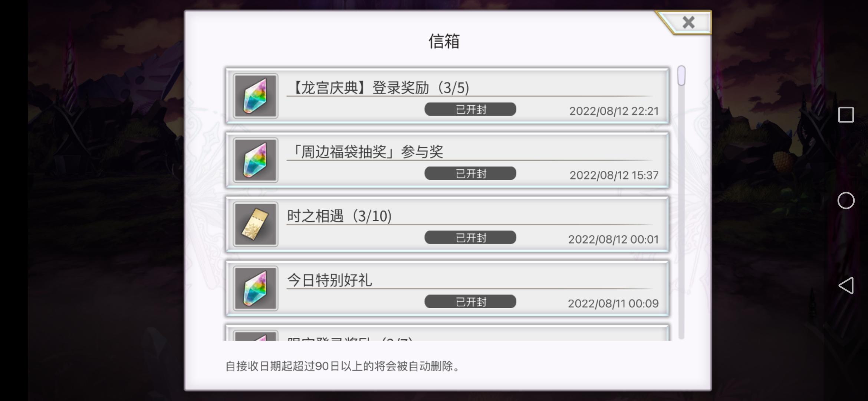Click 已开封 button on 时之相遇 mail
The height and width of the screenshot is (401, 868).
tap(470, 238)
